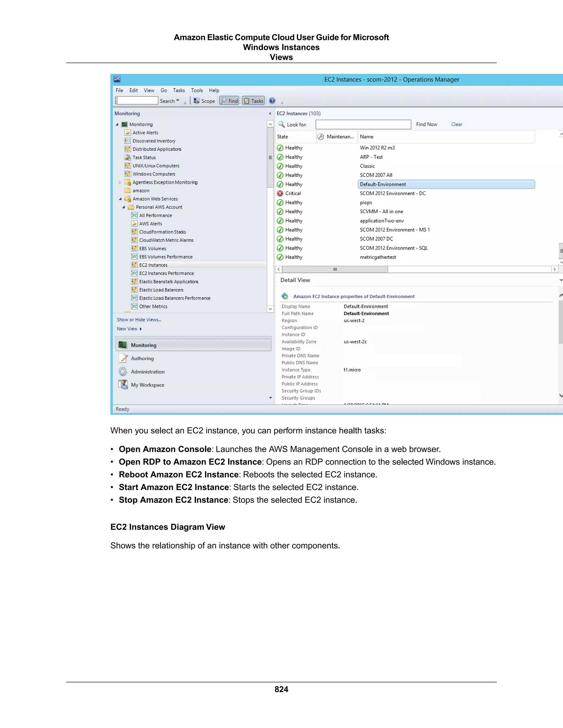The height and width of the screenshot is (728, 563).
Task: Click Find Now button
Action: pos(427,124)
